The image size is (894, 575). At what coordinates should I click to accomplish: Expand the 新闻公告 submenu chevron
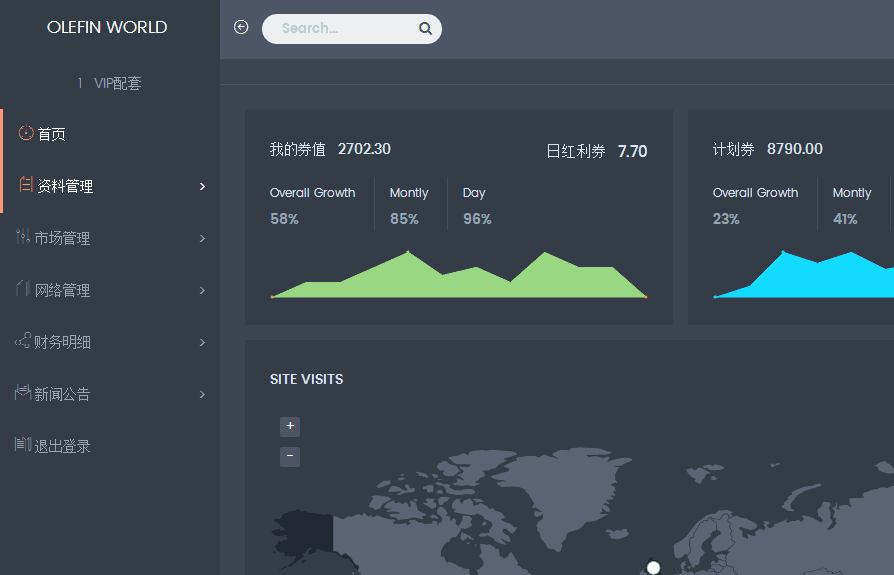[202, 394]
